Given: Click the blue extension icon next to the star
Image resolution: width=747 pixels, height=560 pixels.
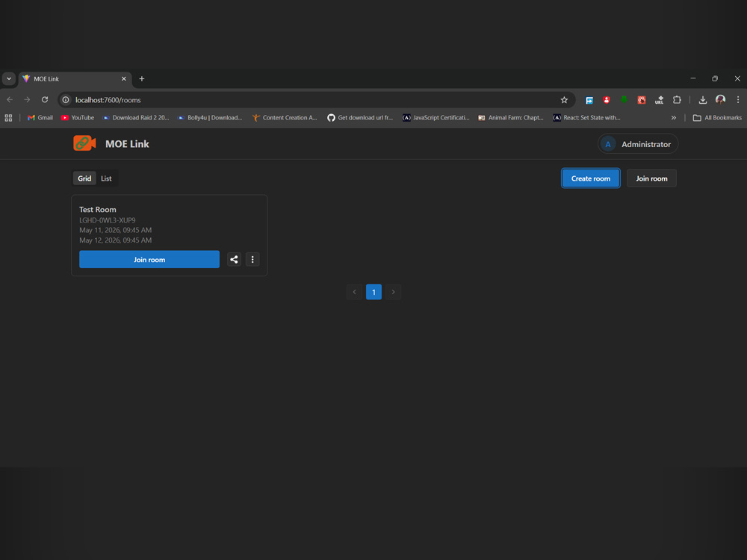Looking at the screenshot, I should coord(589,100).
